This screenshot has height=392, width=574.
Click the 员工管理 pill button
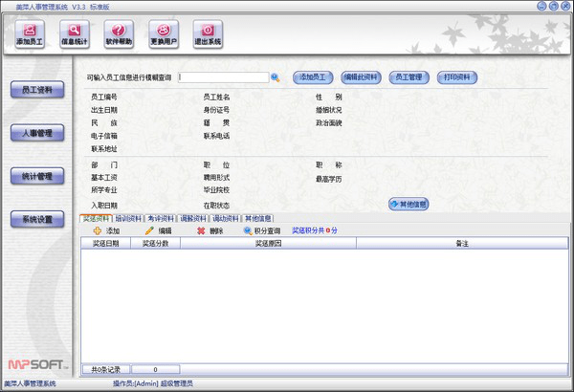(x=408, y=77)
